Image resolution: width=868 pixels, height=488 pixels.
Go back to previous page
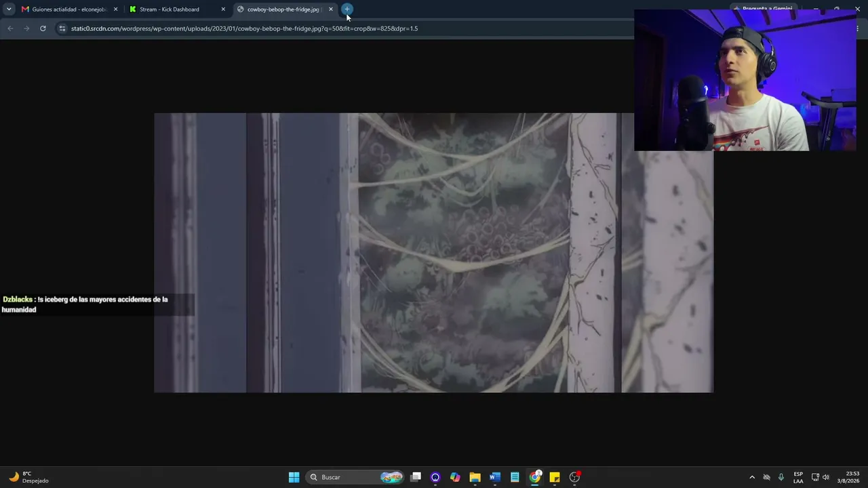(x=10, y=28)
